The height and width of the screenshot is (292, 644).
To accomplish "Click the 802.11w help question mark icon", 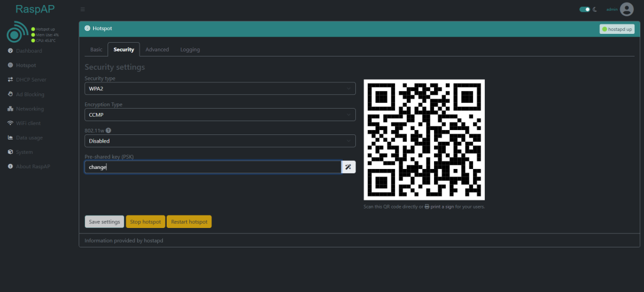I will coord(108,130).
